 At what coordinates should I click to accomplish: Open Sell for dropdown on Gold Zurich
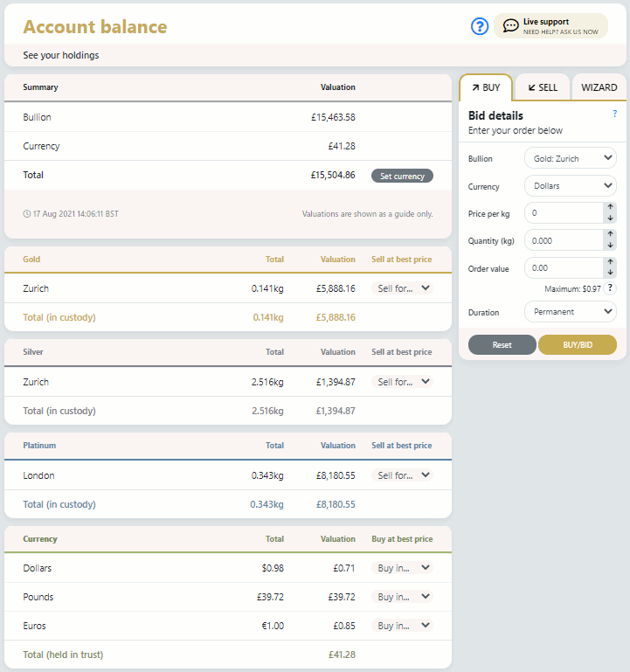pyautogui.click(x=403, y=288)
